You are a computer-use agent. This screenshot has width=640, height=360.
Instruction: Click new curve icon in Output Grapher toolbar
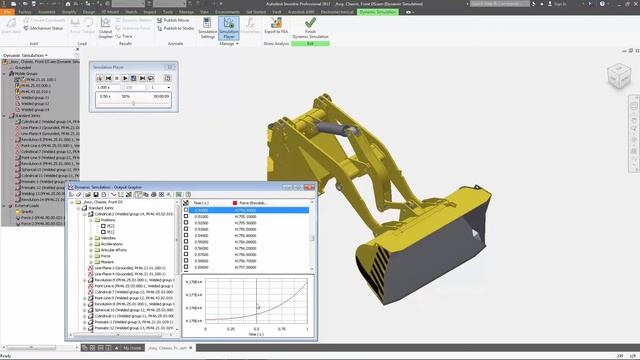[x=113, y=195]
